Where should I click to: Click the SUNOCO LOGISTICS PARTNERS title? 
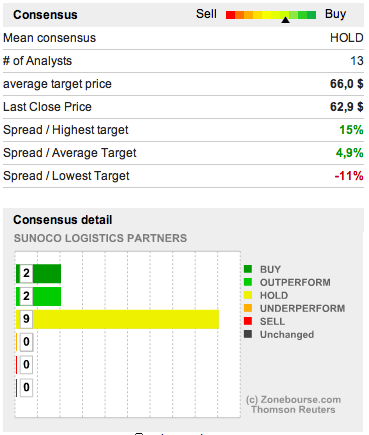click(100, 238)
